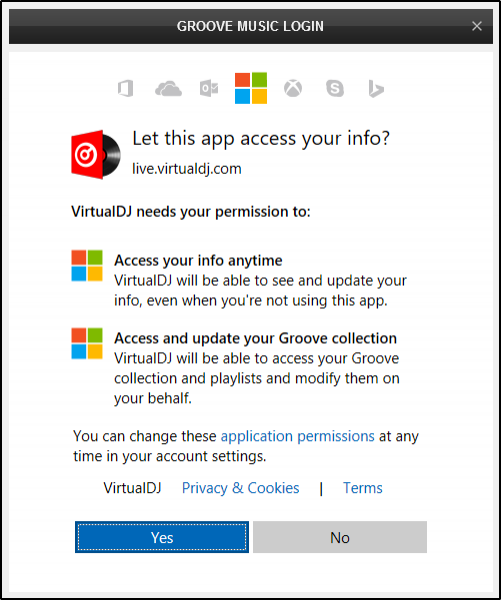
Task: Click No to deny access
Action: pos(340,537)
